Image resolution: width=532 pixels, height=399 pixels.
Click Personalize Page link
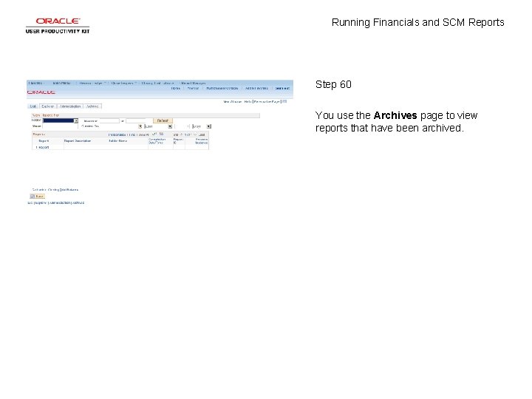point(267,101)
